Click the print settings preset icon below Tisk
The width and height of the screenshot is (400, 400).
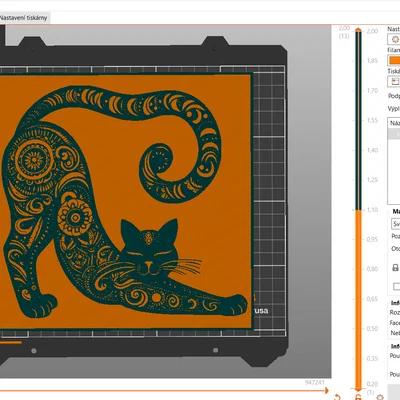click(395, 82)
